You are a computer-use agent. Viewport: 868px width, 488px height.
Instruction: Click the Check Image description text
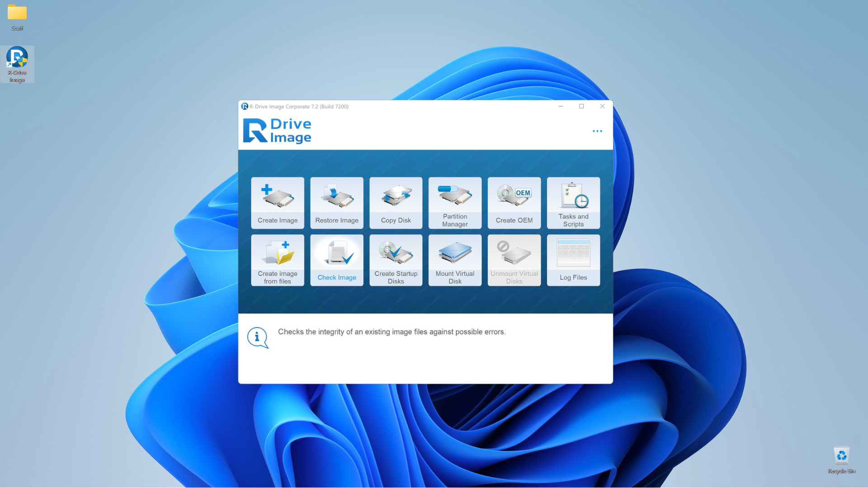392,332
